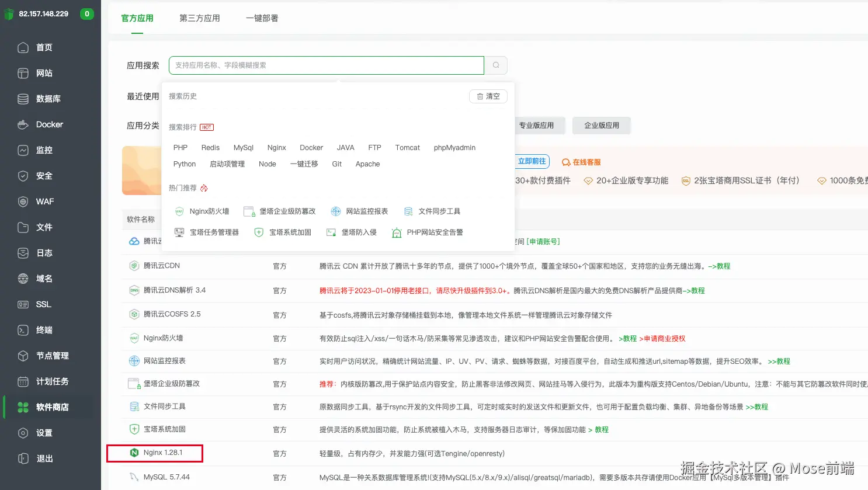Click the 文件同步工具 icon in hot recommendations
This screenshot has width=868, height=490.
click(408, 211)
